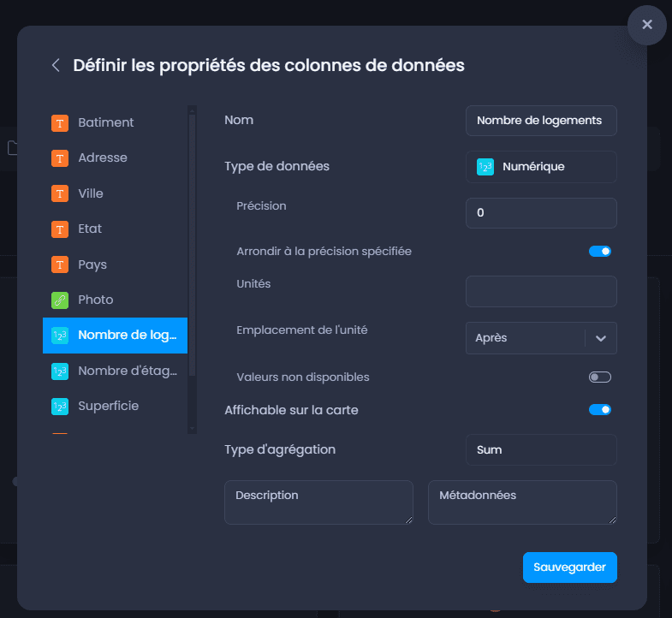Select the Adresse column
The image size is (672, 618).
point(115,158)
